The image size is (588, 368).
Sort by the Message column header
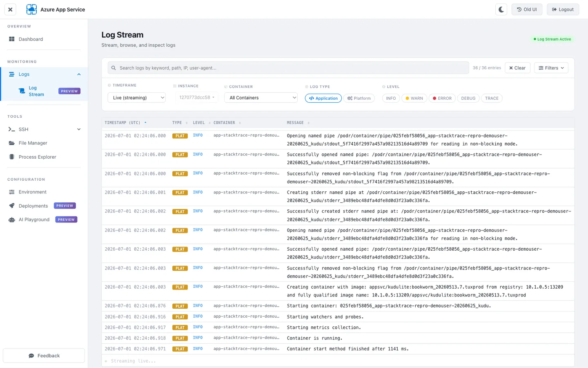[298, 123]
